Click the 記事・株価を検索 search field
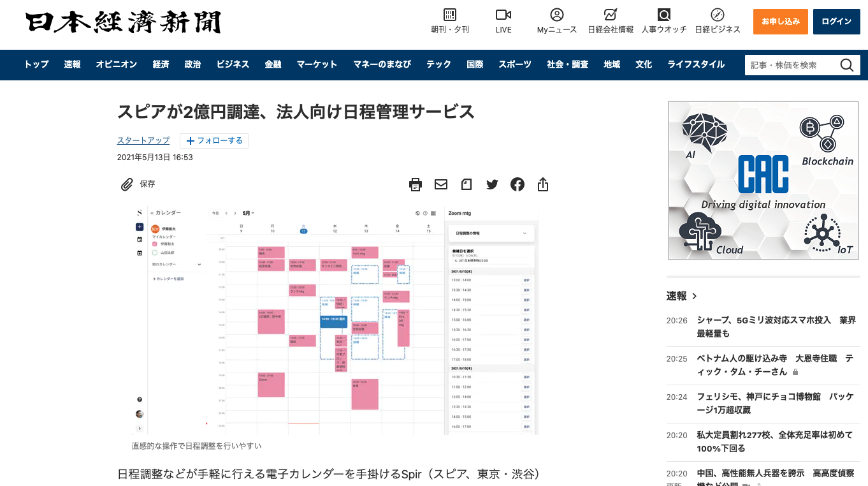The height and width of the screenshot is (486, 868). (789, 65)
